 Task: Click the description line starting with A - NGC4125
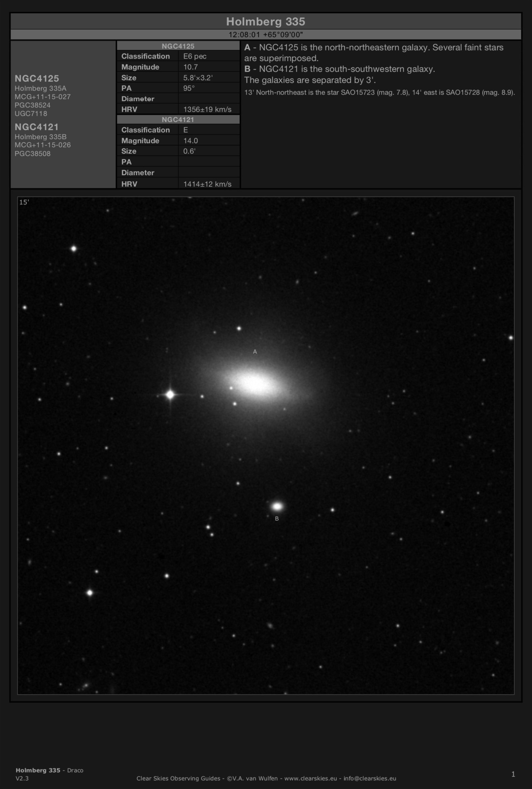(374, 53)
